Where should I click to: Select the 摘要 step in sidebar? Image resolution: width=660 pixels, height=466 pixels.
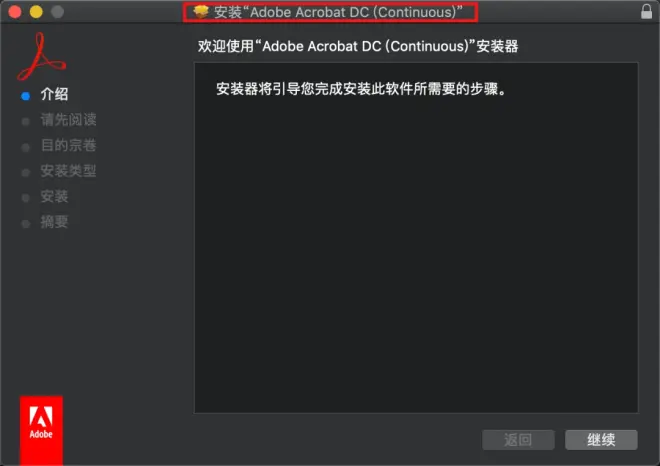point(54,222)
